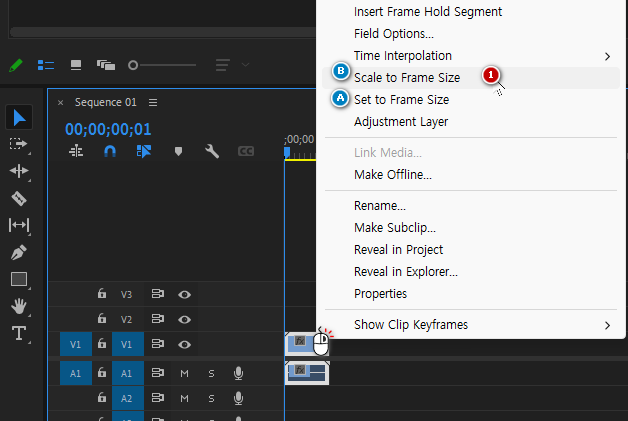Select the Razor tool
This screenshot has width=628, height=421.
pyautogui.click(x=19, y=198)
